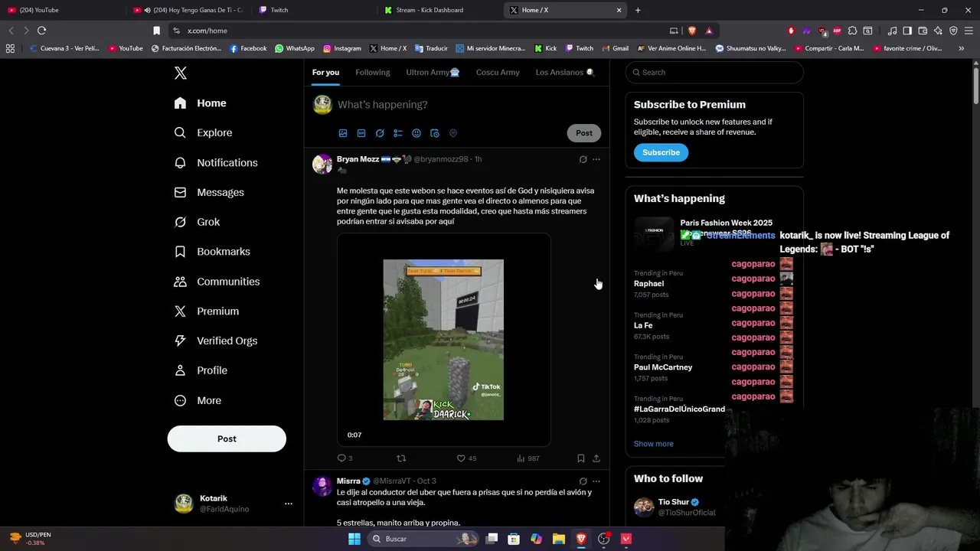Viewport: 980px width, 551px height.
Task: Open more options on Bryan Mozz post
Action: [596, 159]
